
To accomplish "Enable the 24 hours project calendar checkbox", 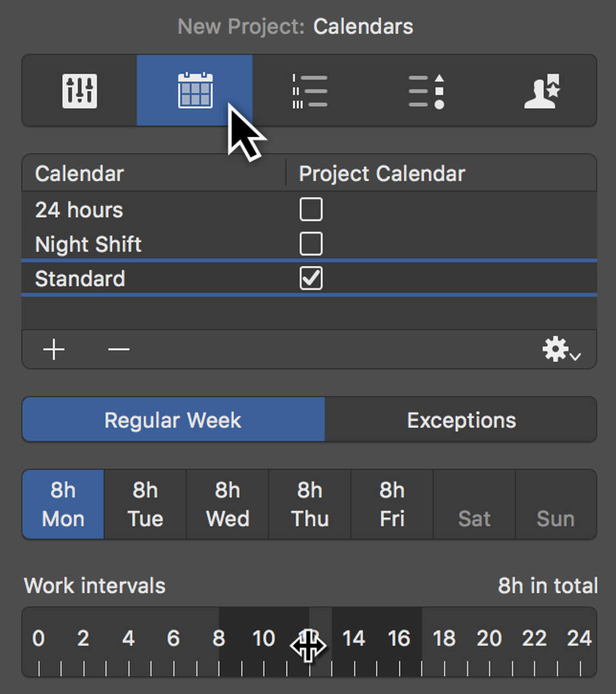I will (x=311, y=209).
